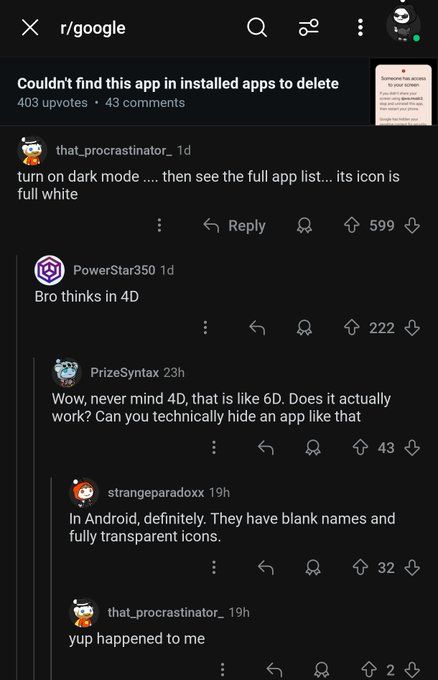The height and width of the screenshot is (680, 438).
Task: Open comment sort filter icon
Action: tap(309, 28)
